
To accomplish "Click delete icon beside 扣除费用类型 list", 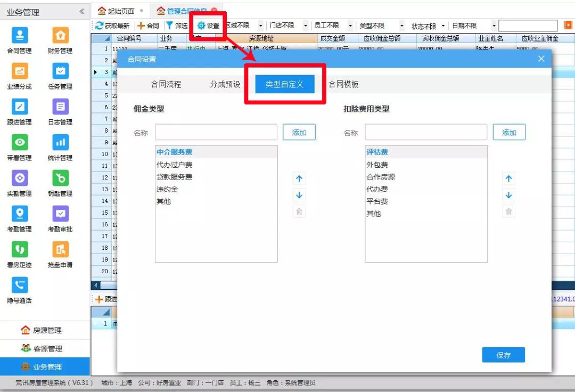I will pyautogui.click(x=508, y=211).
